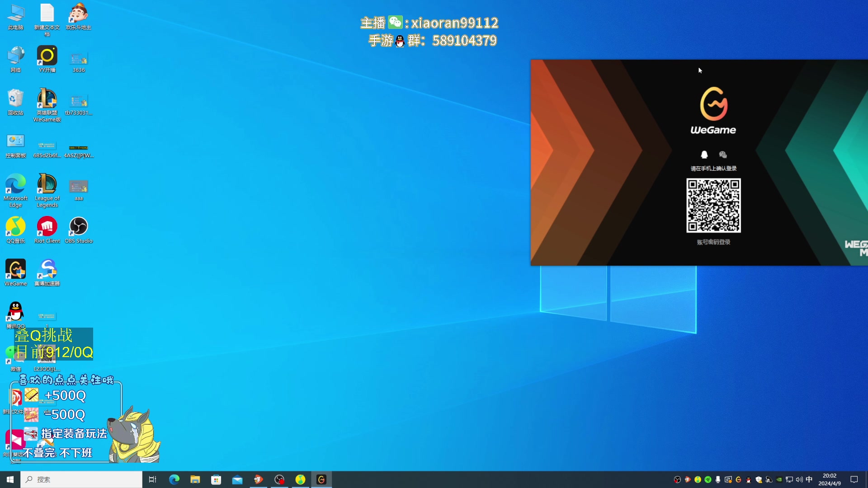The image size is (868, 488).
Task: Select the 685d2b6f... file on desktop
Action: [47, 150]
